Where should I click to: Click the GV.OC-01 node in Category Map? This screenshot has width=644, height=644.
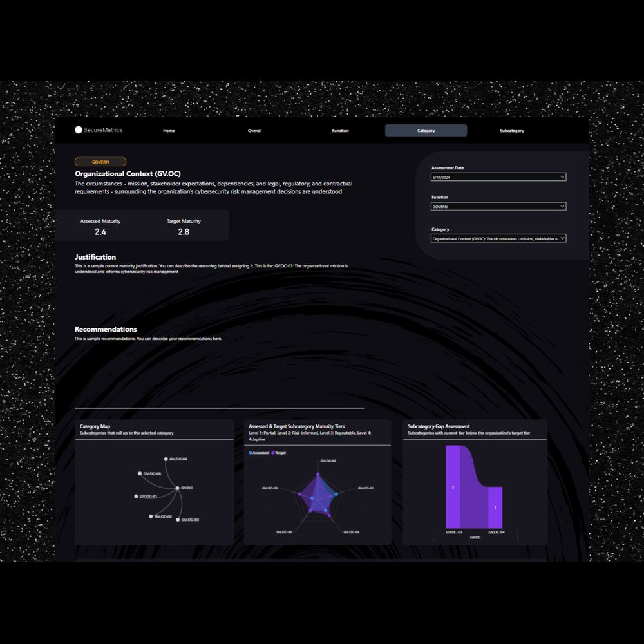(136, 497)
